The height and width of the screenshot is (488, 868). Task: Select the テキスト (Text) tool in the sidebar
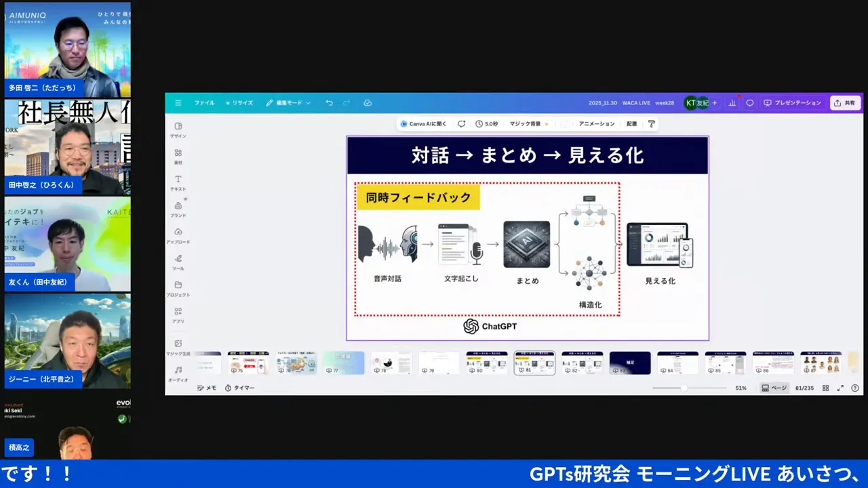pos(178,183)
